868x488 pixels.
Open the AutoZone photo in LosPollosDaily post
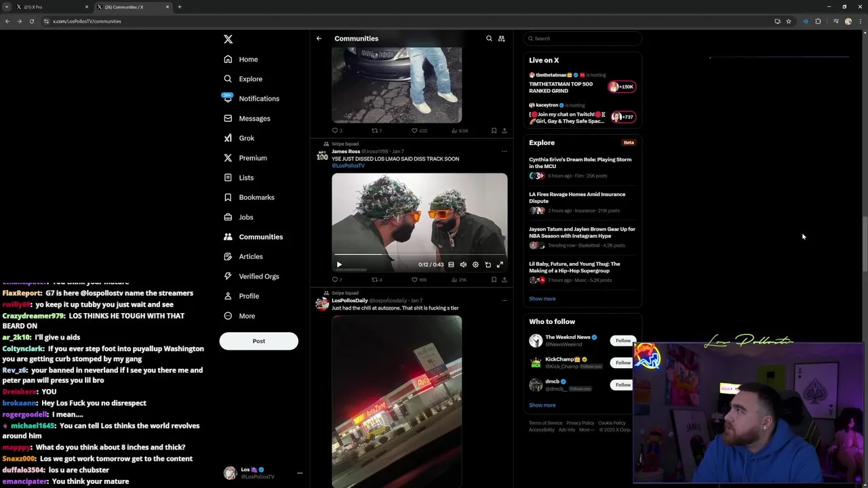pyautogui.click(x=397, y=401)
